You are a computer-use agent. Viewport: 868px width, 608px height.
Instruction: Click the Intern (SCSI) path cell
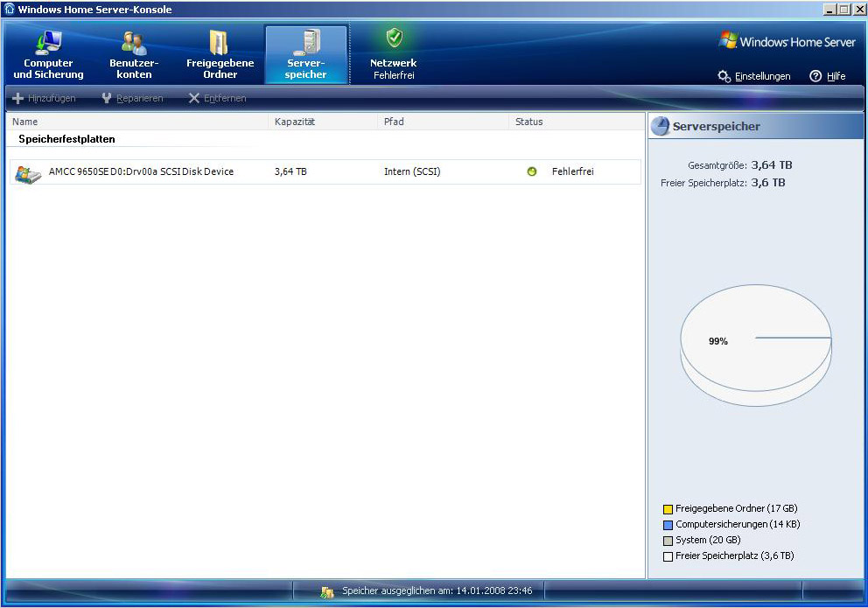point(412,172)
